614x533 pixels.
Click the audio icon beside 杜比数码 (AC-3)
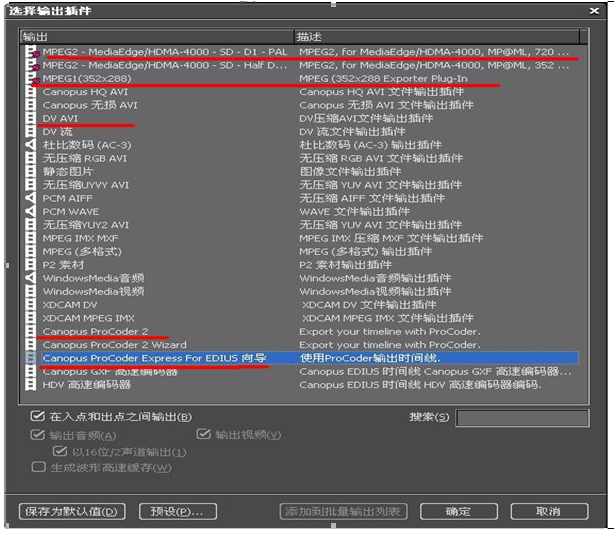30,145
